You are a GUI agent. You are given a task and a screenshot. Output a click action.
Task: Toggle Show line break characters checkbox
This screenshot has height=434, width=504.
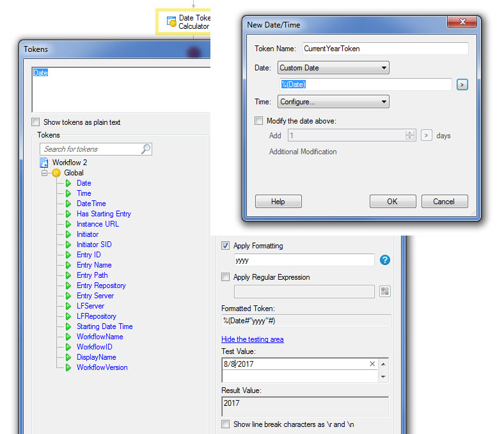click(x=225, y=424)
